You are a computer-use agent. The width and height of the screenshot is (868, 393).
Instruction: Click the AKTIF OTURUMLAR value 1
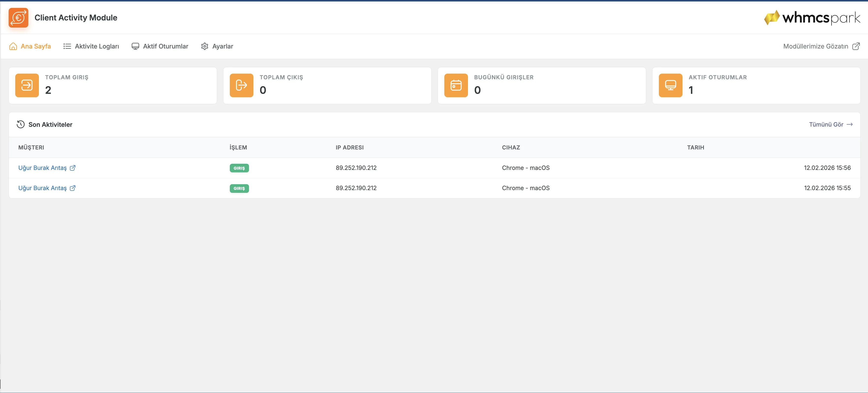[x=691, y=90]
